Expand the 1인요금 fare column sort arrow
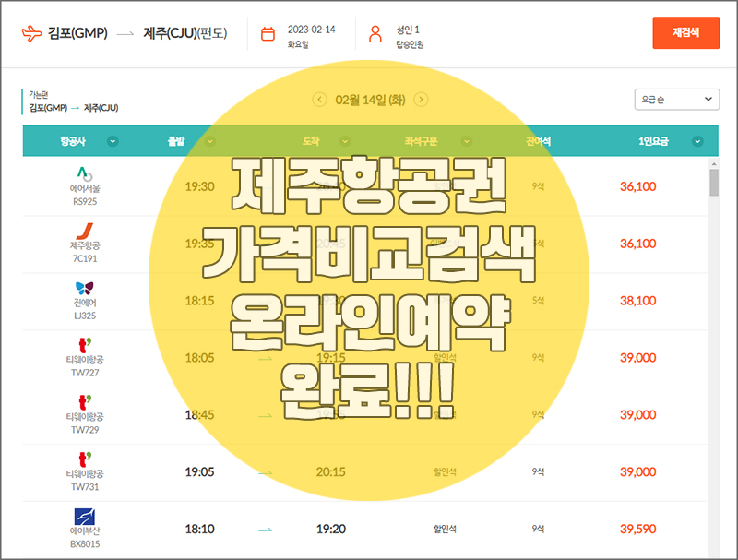The image size is (738, 560). click(x=697, y=141)
